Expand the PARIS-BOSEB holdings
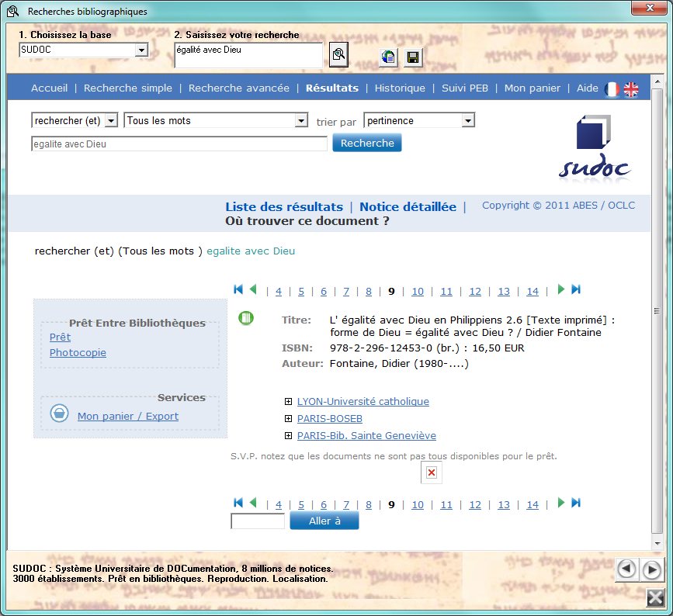Viewport: 673px width, 616px height. click(289, 419)
